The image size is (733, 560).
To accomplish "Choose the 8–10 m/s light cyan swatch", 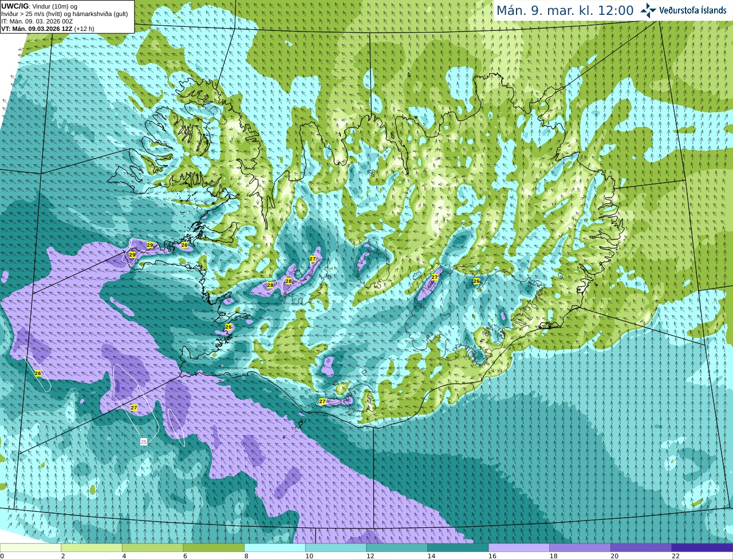I will pyautogui.click(x=275, y=547).
